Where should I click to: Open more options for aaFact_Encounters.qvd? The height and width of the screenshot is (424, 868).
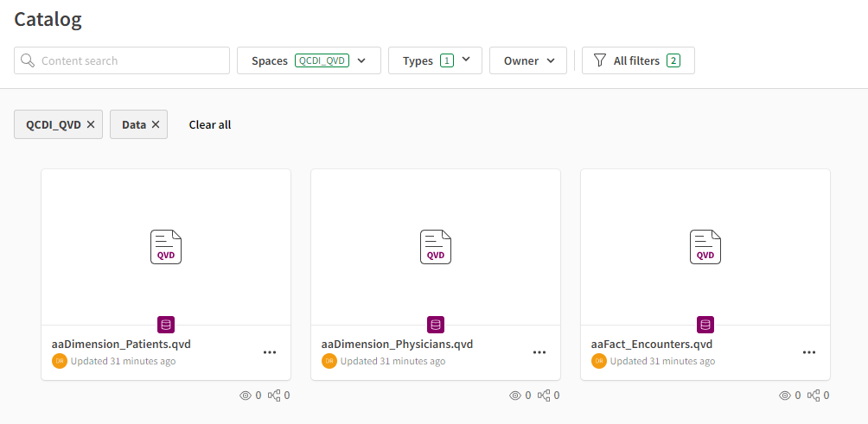click(x=808, y=352)
